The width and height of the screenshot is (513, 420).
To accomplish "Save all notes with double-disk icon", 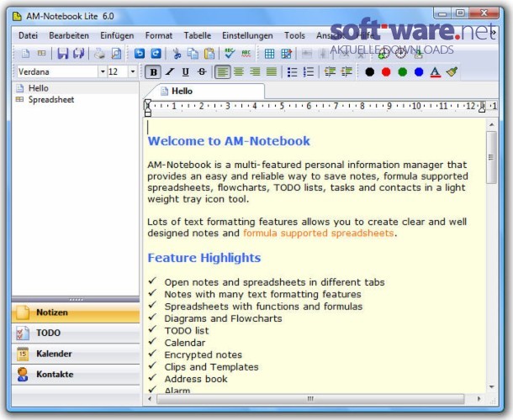I will (x=78, y=54).
